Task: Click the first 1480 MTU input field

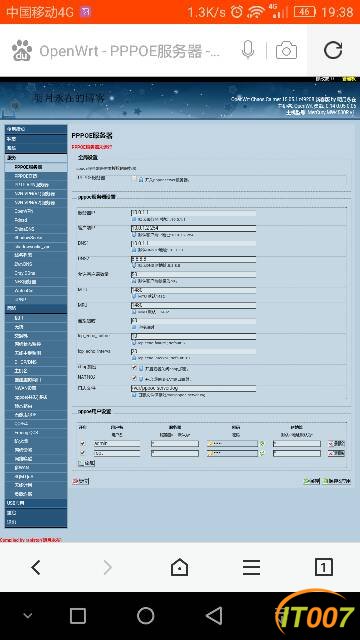Action: click(193, 290)
